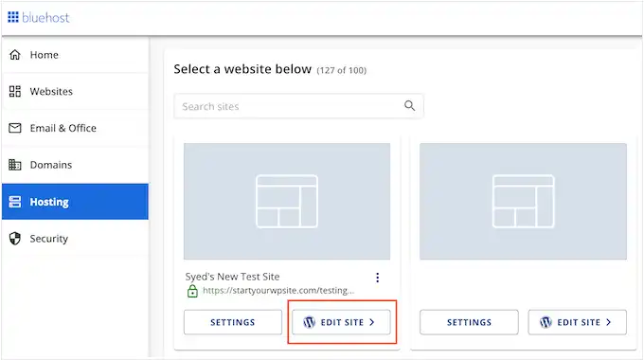Screen dimensions: 644x360
Task: Select Hosting in the sidebar menu
Action: click(x=75, y=202)
